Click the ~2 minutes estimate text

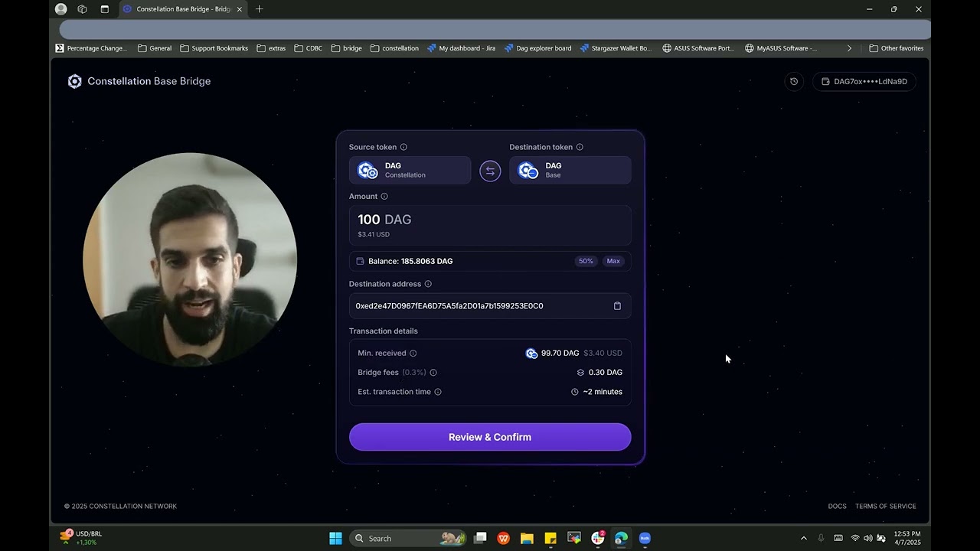tap(603, 392)
